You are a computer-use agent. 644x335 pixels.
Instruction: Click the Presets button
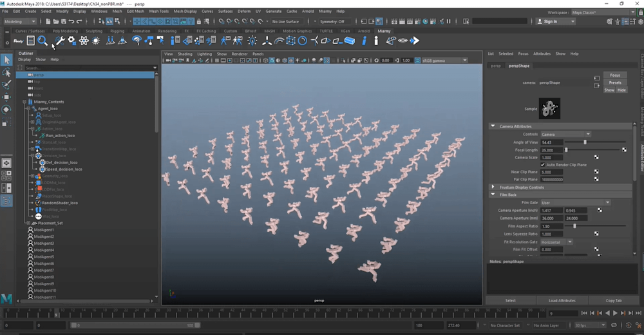pos(615,82)
